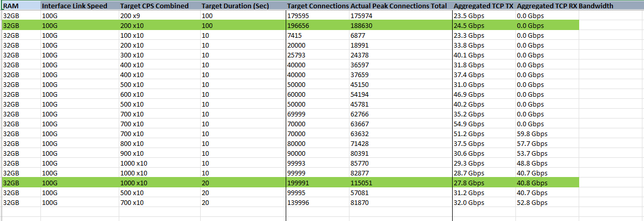Select target connections cell 199991
The width and height of the screenshot is (644, 221).
318,183
